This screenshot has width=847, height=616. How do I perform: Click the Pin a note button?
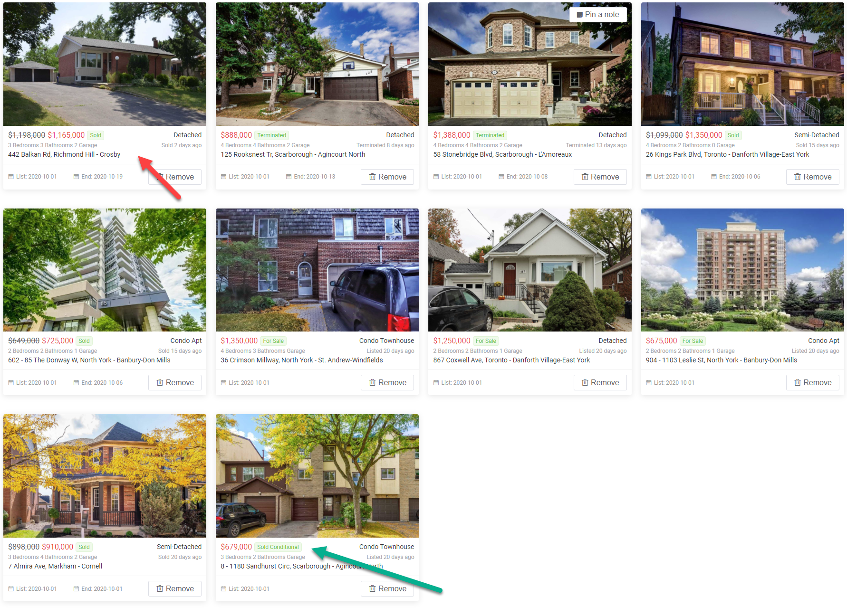tap(598, 15)
